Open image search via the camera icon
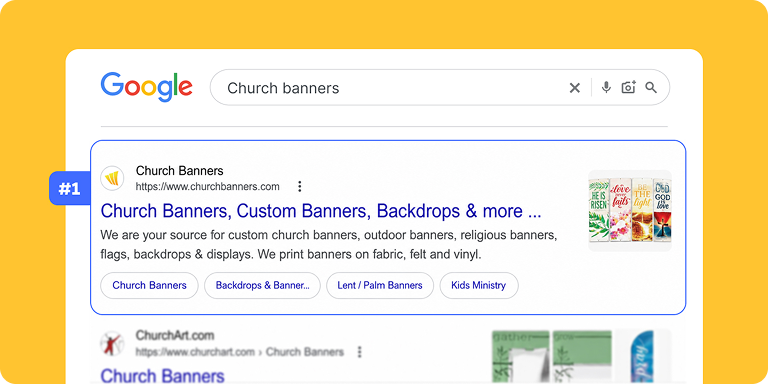Image resolution: width=768 pixels, height=384 pixels. click(x=628, y=87)
